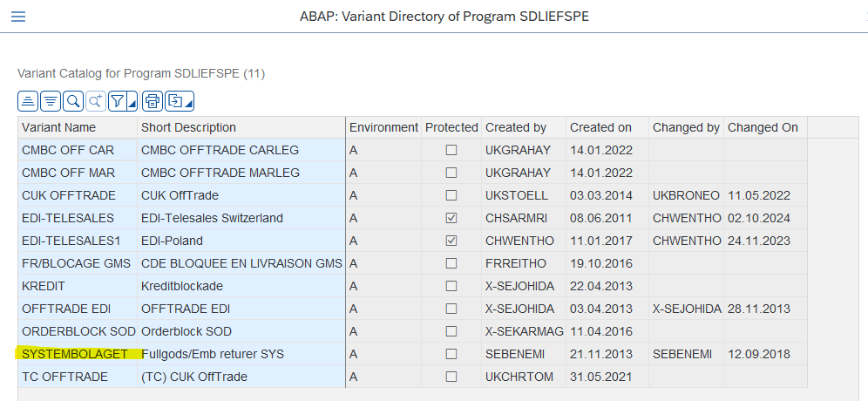
Task: Click the Short Description column header
Action: (188, 127)
